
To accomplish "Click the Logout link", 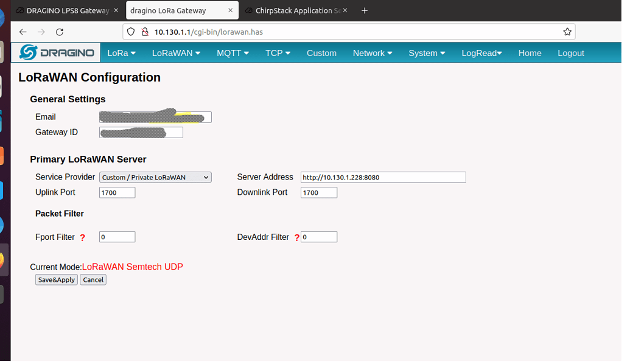I will (570, 53).
